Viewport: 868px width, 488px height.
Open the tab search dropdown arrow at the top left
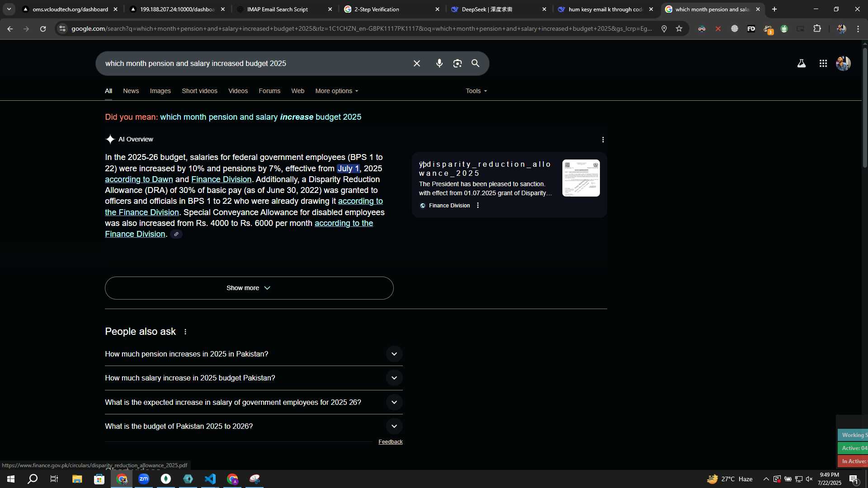(9, 9)
